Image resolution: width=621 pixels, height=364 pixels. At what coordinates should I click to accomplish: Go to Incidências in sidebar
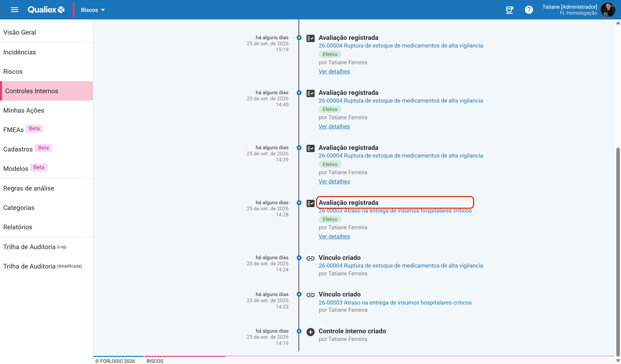47,52
